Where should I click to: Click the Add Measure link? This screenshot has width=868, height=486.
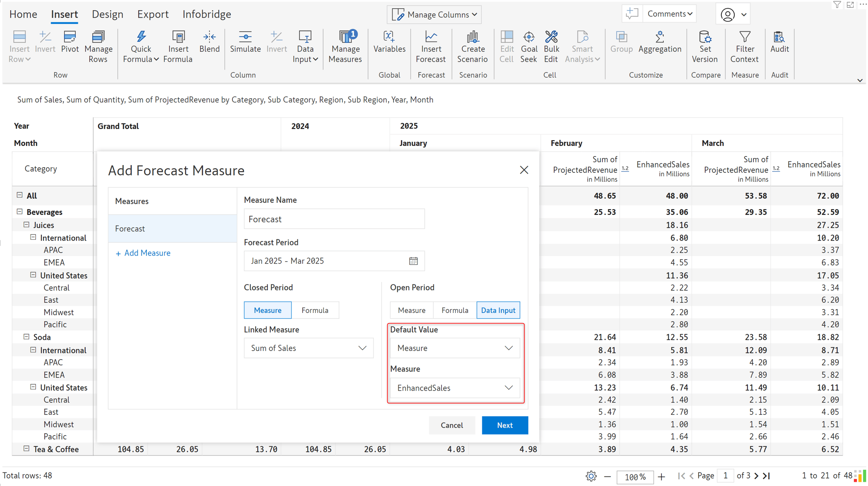pos(143,253)
